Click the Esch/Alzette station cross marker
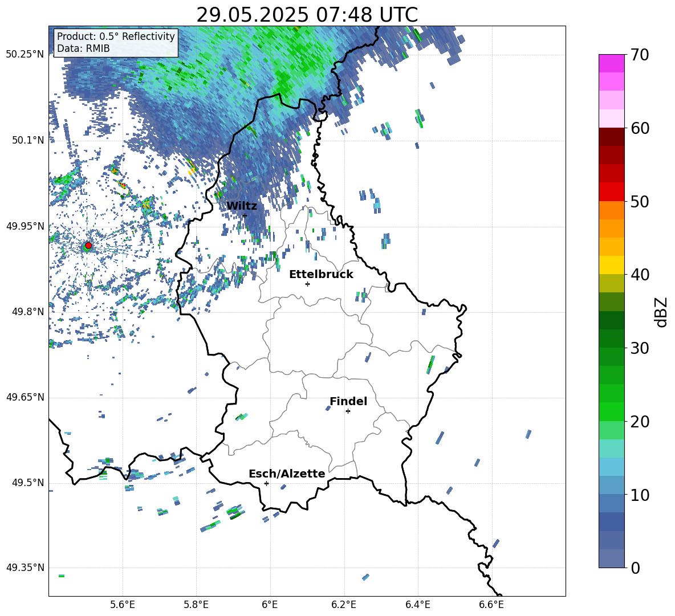This screenshot has width=675, height=616. pyautogui.click(x=266, y=483)
